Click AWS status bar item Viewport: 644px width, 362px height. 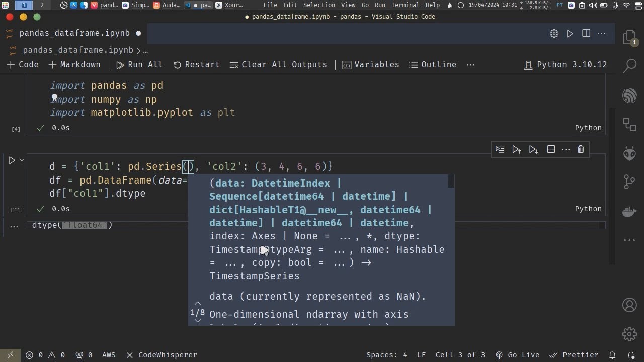109,355
